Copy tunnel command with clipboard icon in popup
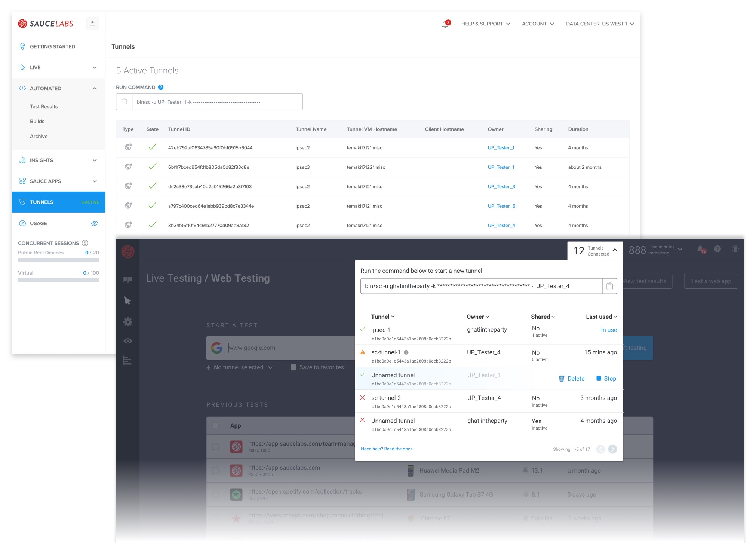 pyautogui.click(x=610, y=286)
